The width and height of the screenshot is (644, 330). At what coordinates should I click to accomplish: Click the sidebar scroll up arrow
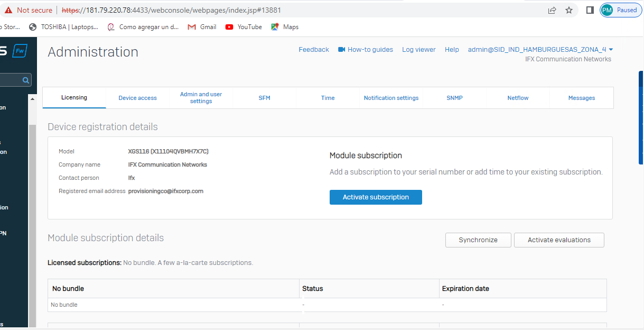click(32, 99)
